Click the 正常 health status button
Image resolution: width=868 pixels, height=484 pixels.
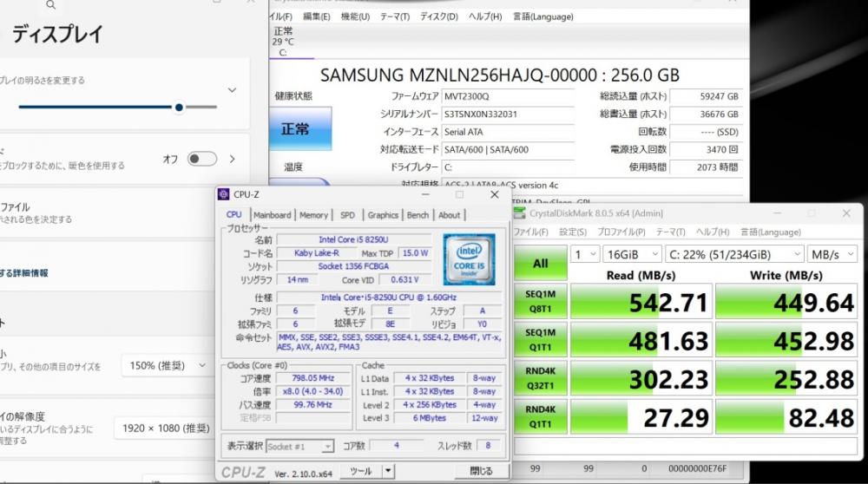tap(300, 129)
